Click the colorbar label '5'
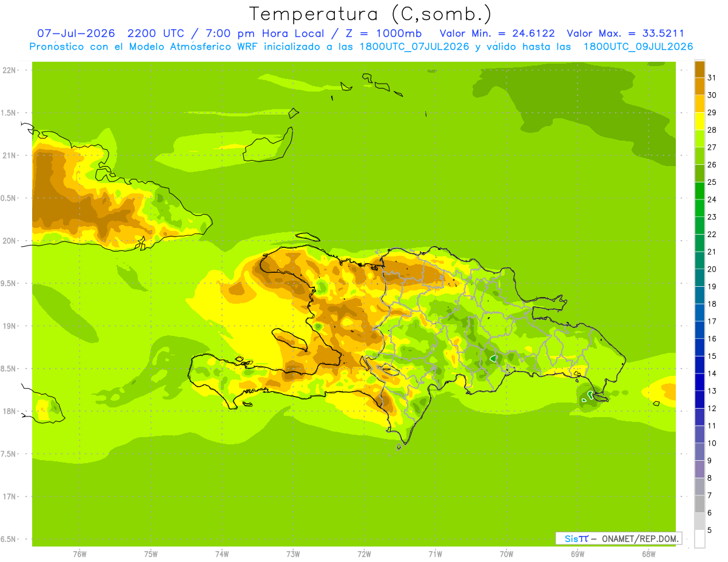Viewport: 728px width, 562px height. pos(710,530)
